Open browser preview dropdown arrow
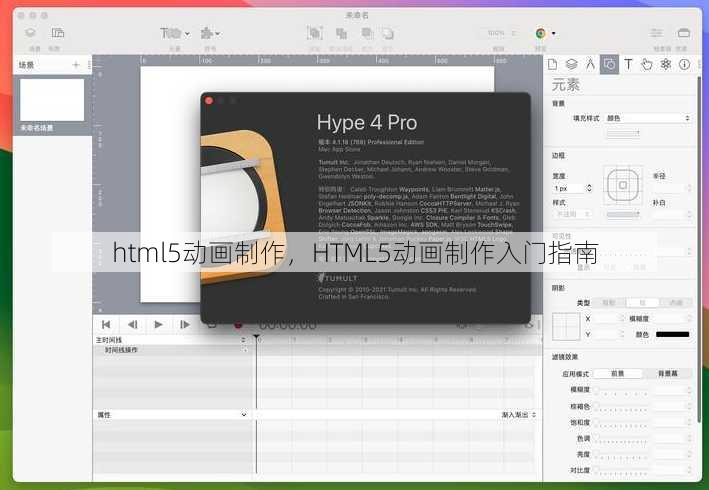Image resolution: width=709 pixels, height=490 pixels. coord(553,33)
